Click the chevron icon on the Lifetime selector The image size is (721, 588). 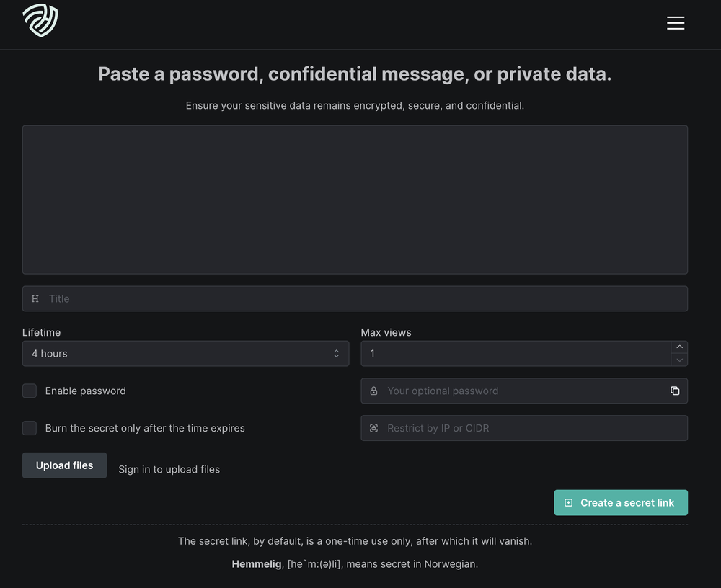336,353
